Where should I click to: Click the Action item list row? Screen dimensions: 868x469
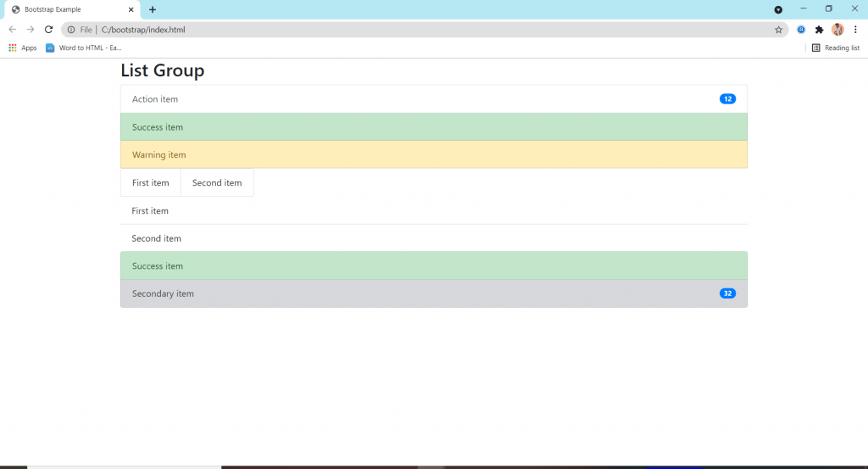434,99
